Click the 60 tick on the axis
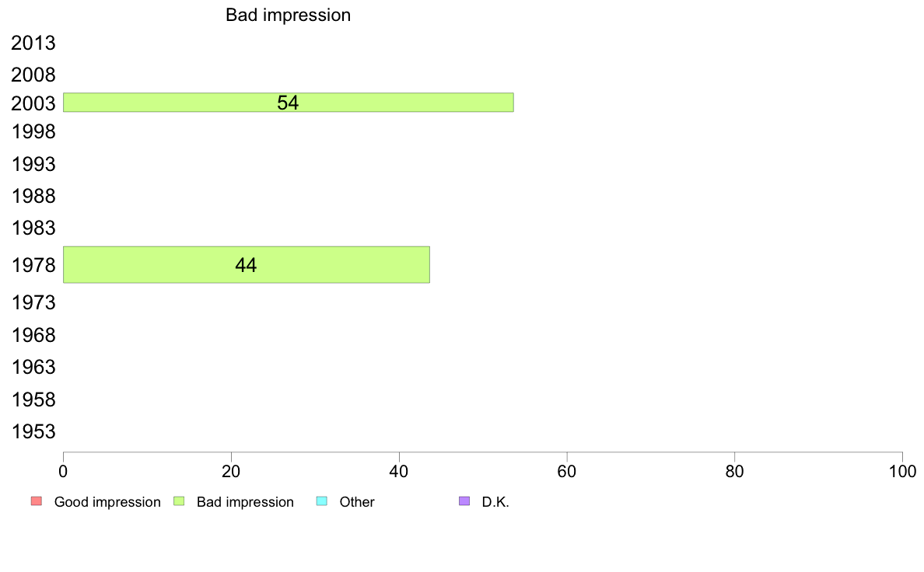Image resolution: width=924 pixels, height=572 pixels. pos(567,471)
